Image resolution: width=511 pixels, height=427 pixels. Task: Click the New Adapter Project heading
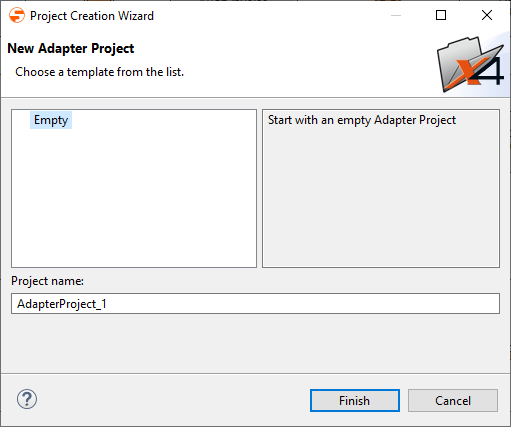click(x=71, y=48)
